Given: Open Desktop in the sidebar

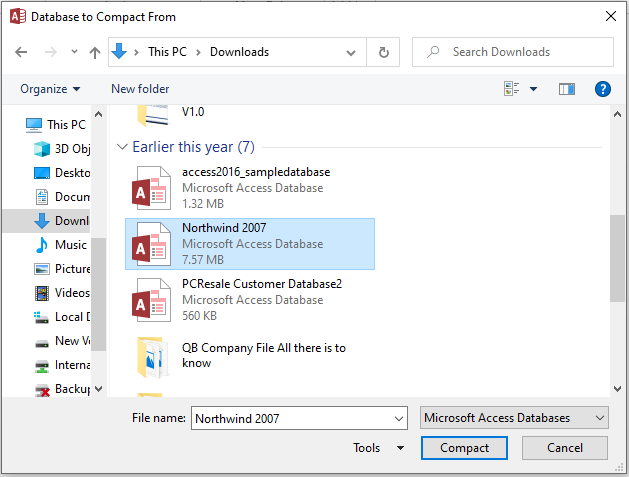Looking at the screenshot, I should [x=62, y=173].
